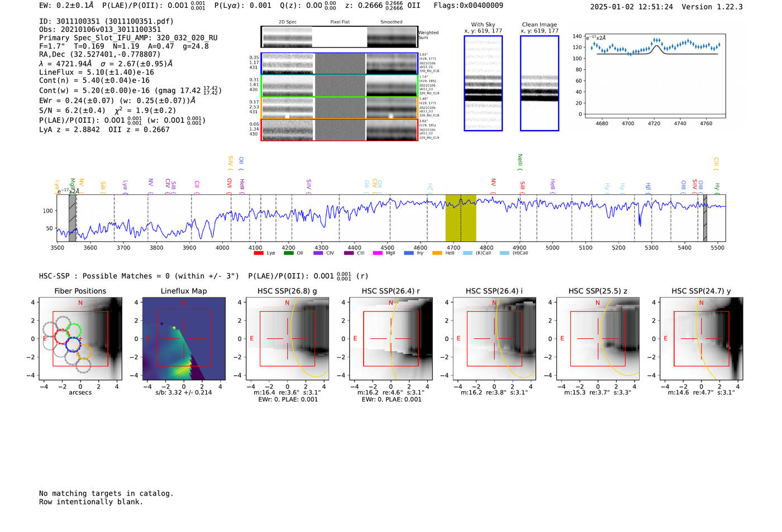Click the Weighted Sum 2D spectrum strip
The height and width of the screenshot is (532, 782).
click(340, 37)
